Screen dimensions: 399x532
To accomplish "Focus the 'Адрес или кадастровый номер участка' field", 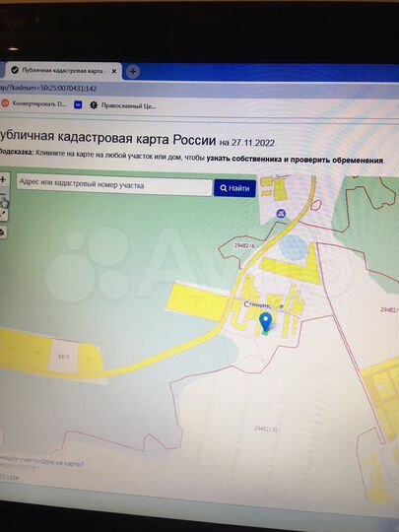I will point(114,185).
